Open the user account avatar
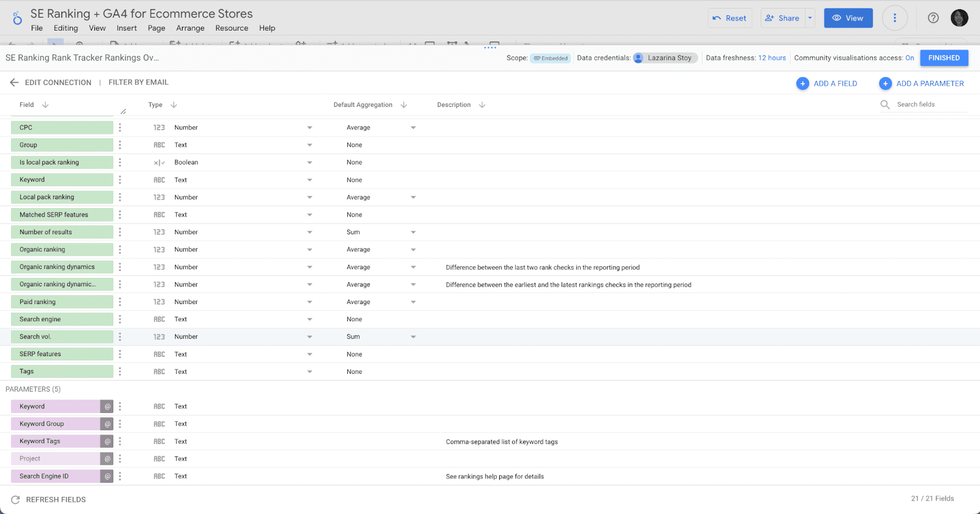 959,18
